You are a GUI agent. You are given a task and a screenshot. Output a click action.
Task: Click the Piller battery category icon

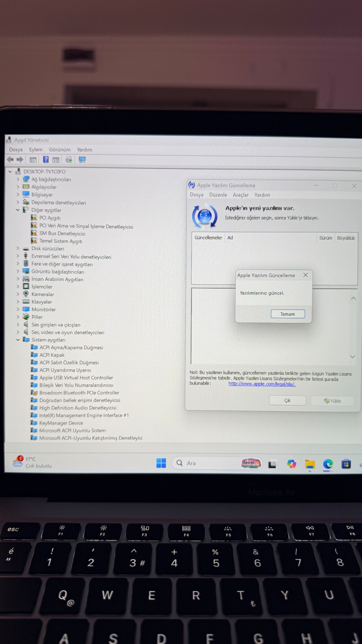[26, 317]
